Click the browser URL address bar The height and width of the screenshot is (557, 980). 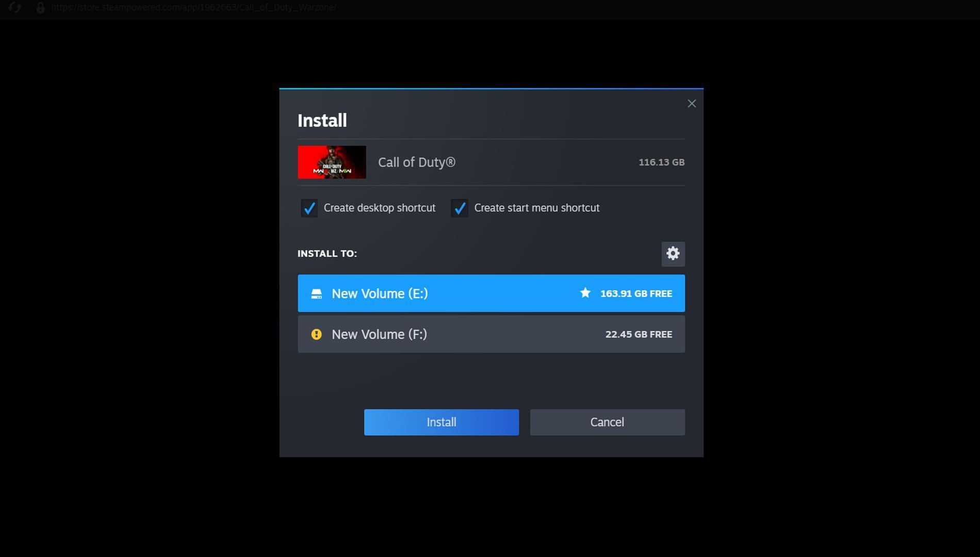[193, 7]
